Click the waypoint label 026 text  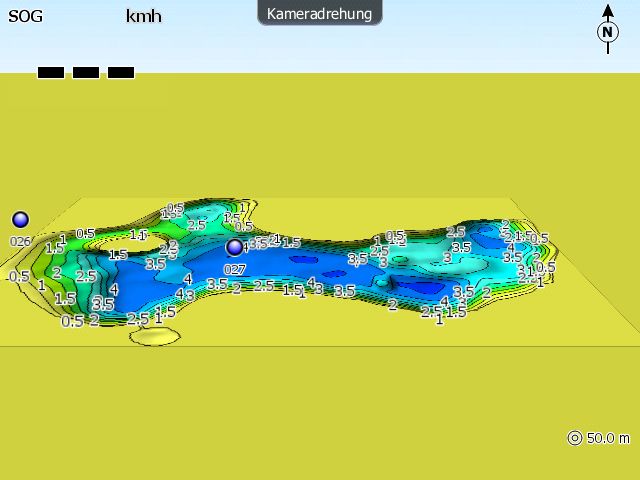(x=20, y=241)
